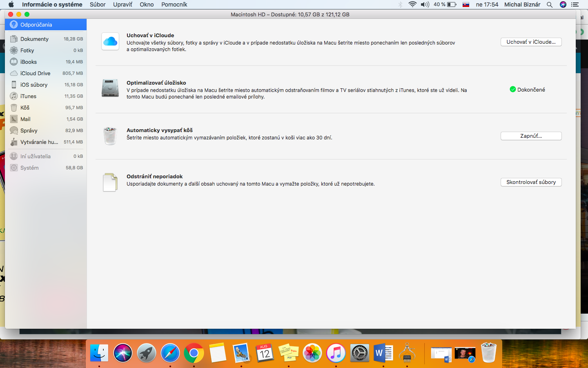Open Siri from the Dock

coord(123,353)
